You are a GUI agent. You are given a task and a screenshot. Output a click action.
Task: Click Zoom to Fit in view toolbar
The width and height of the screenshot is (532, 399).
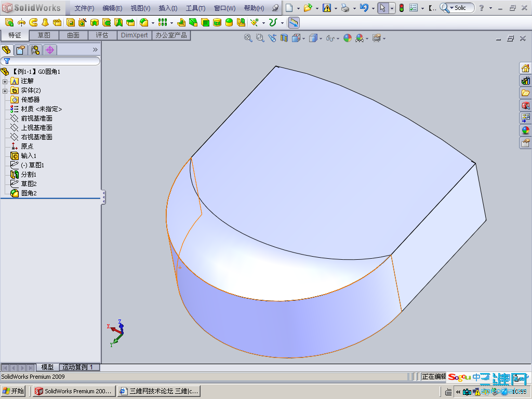coord(248,38)
